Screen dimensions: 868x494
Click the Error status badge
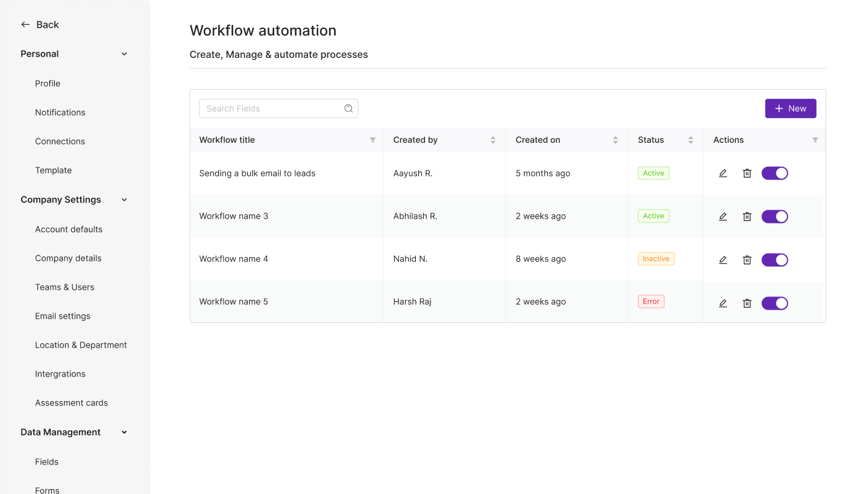[651, 301]
